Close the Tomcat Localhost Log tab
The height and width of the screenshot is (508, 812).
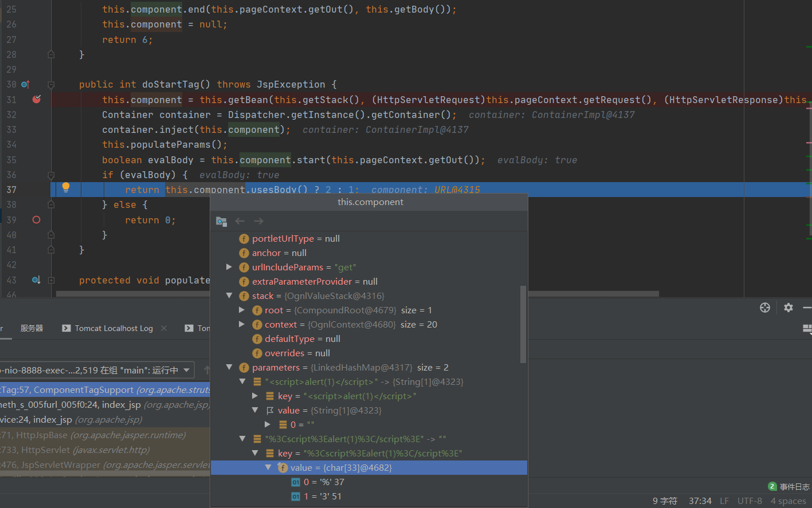(x=164, y=328)
